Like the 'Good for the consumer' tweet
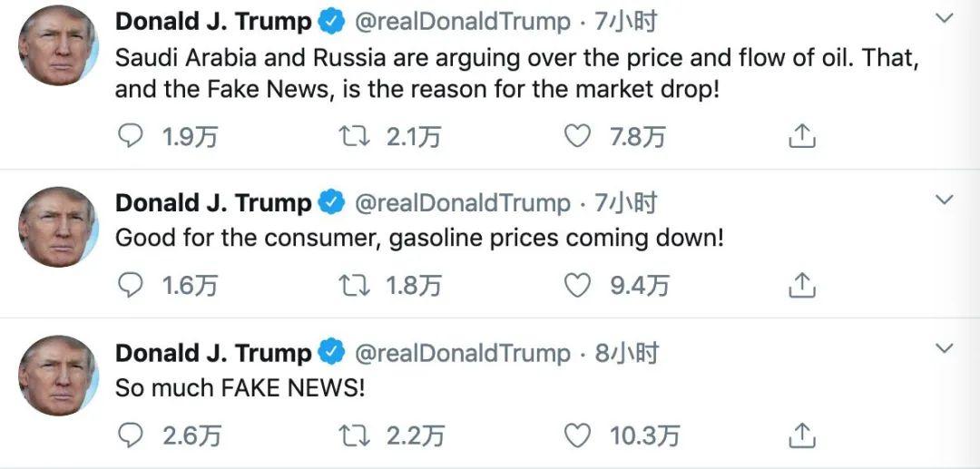Viewport: 980px width, 469px height. [x=577, y=286]
